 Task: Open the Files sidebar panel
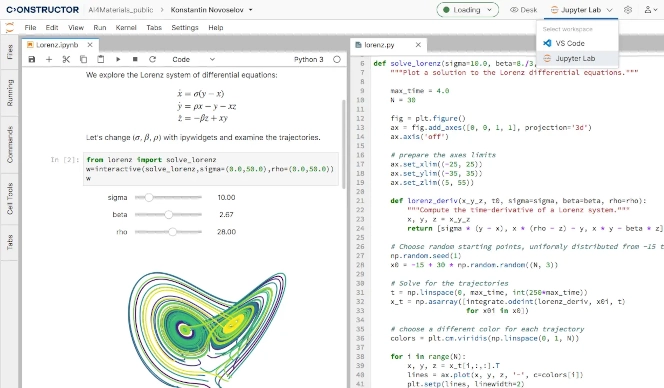coord(9,52)
